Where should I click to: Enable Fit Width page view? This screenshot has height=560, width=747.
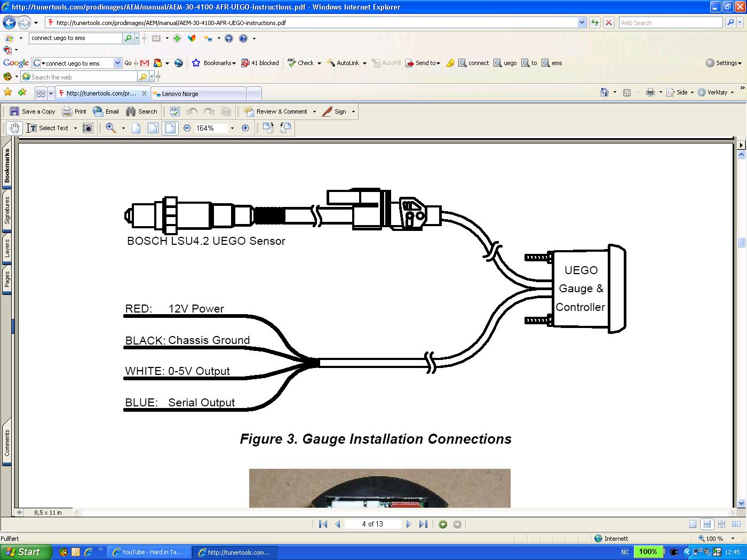tap(170, 128)
